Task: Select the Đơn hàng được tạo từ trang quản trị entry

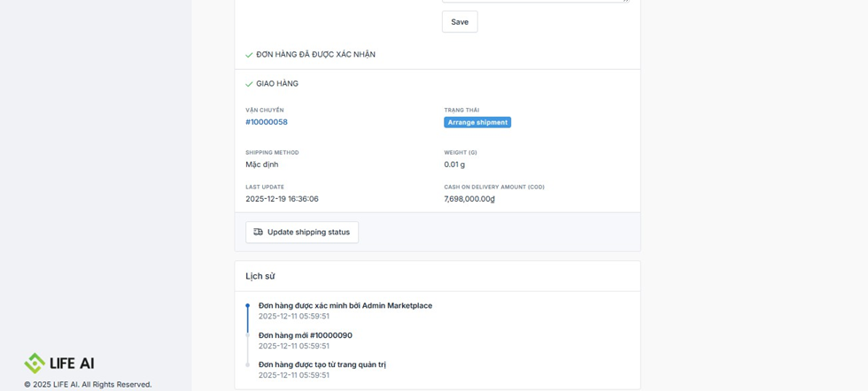Action: (x=322, y=364)
